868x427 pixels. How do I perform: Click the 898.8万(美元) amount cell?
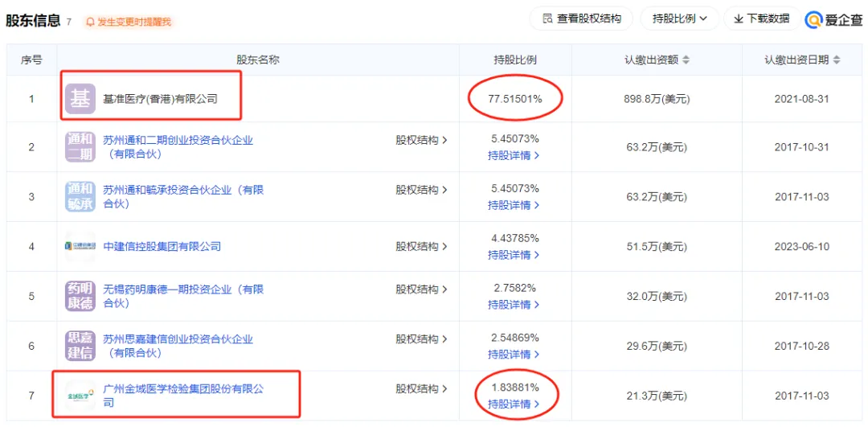[657, 99]
